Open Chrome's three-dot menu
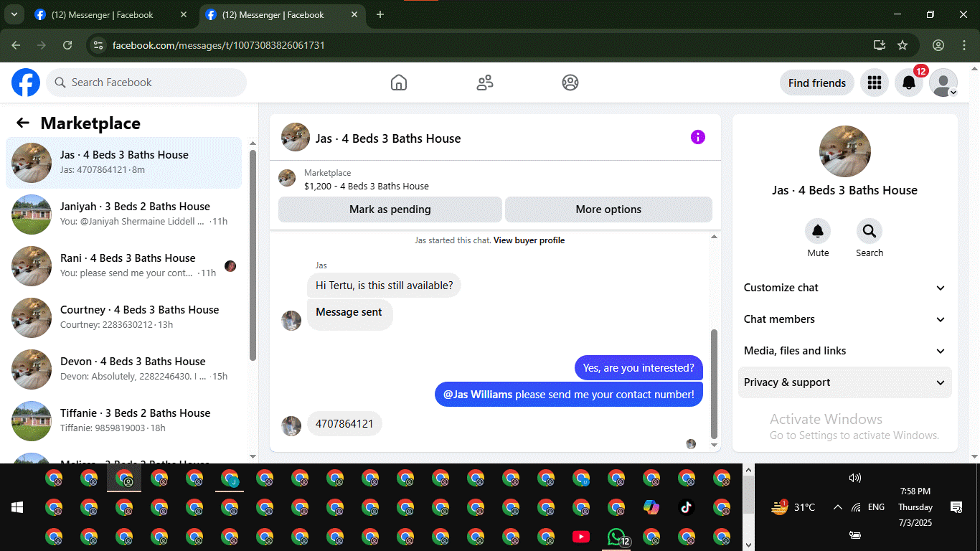 pos(963,45)
